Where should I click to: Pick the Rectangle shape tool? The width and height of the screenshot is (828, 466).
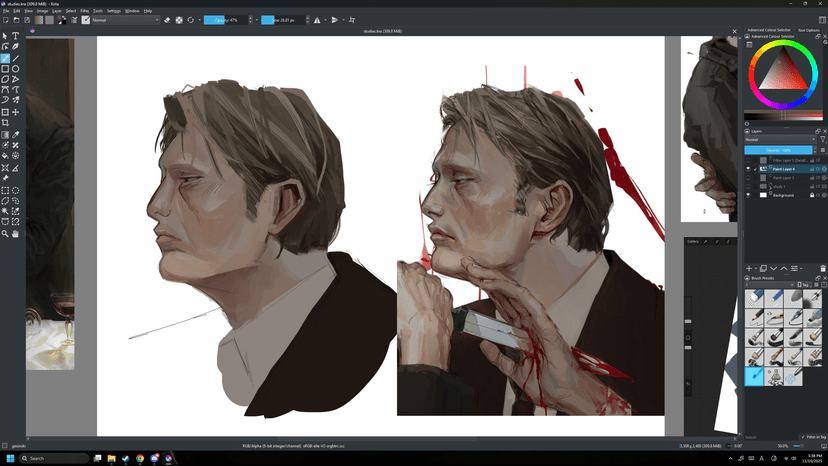[5, 69]
